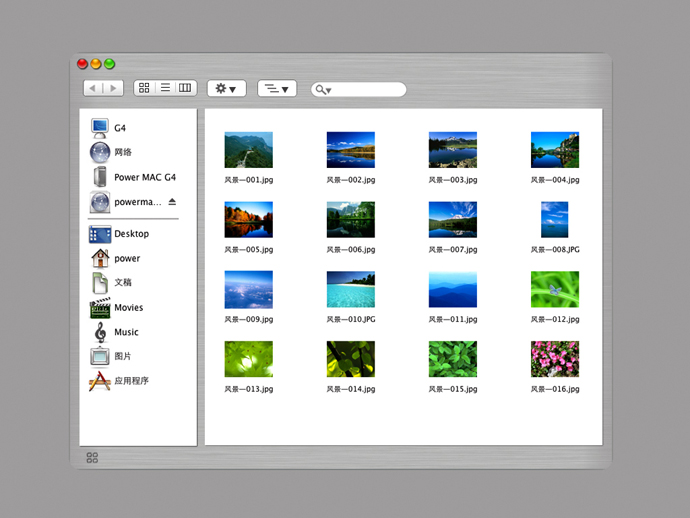Close the window with the red button
This screenshot has height=518, width=690.
82,64
